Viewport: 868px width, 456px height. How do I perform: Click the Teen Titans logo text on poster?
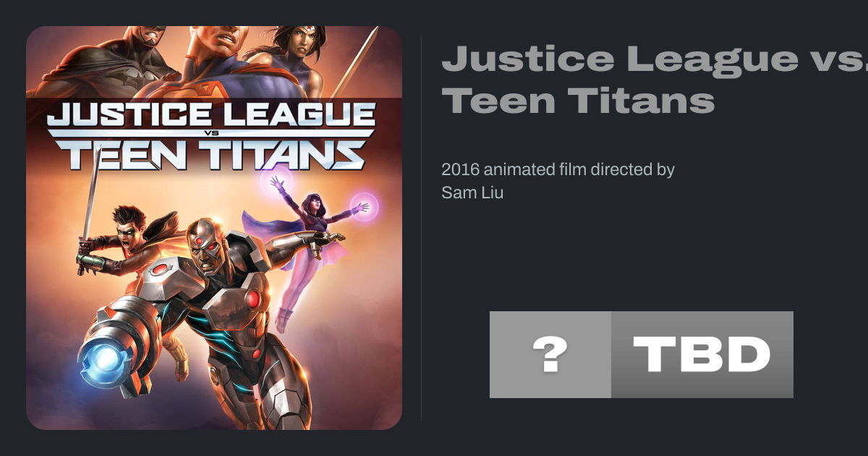point(211,153)
